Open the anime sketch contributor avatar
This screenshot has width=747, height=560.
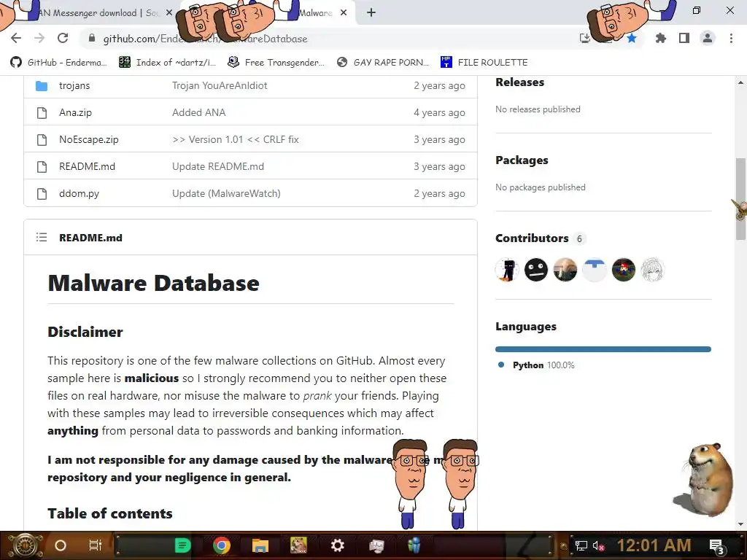click(x=652, y=270)
